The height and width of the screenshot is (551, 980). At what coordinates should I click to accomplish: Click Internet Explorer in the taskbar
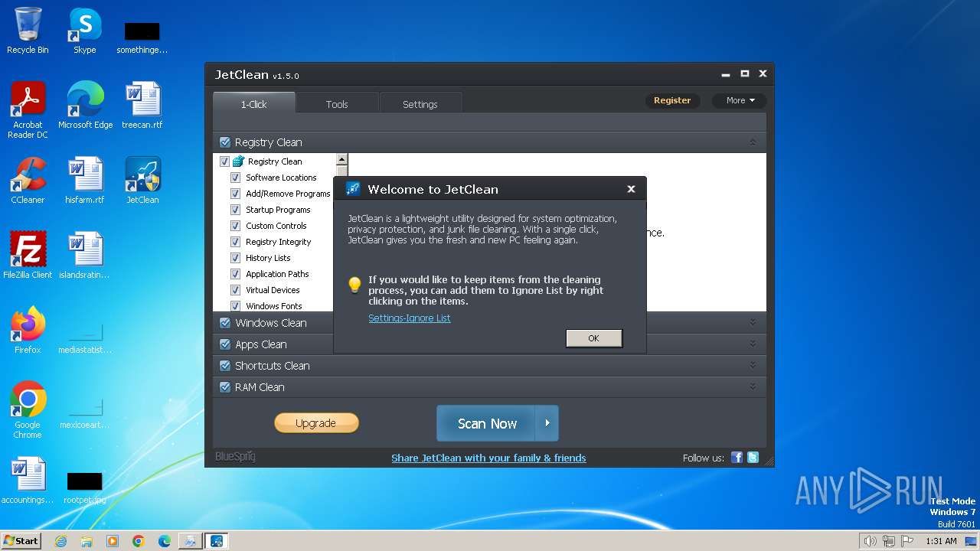pyautogui.click(x=61, y=541)
